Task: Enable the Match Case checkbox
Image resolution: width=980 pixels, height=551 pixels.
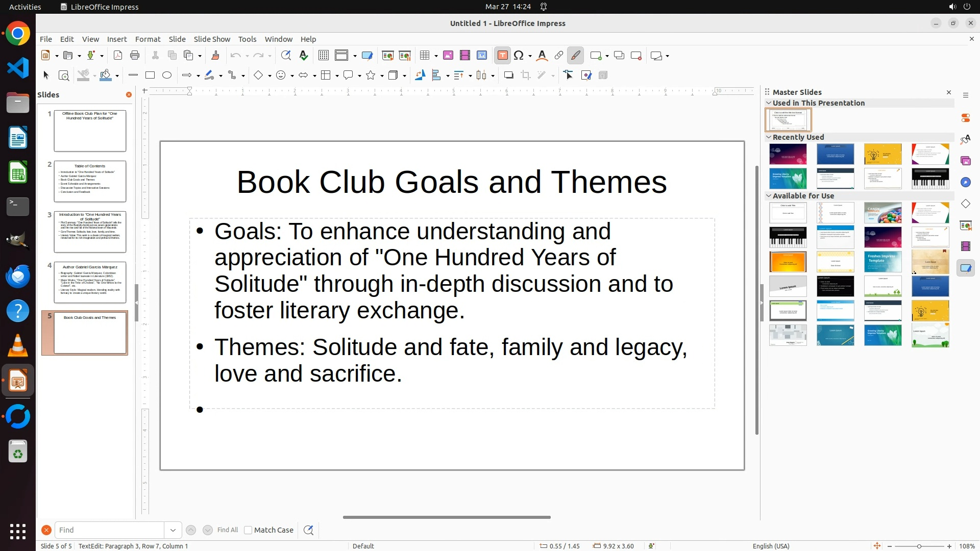Action: [248, 530]
